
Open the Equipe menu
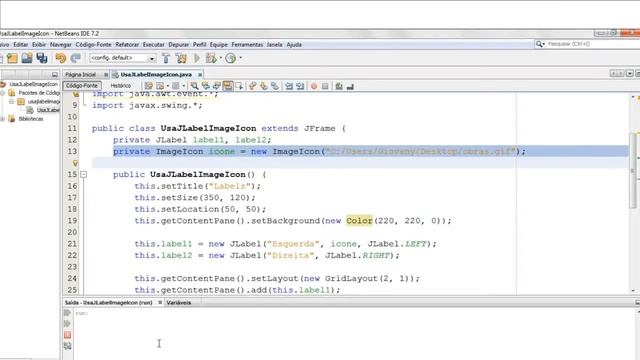click(x=219, y=44)
